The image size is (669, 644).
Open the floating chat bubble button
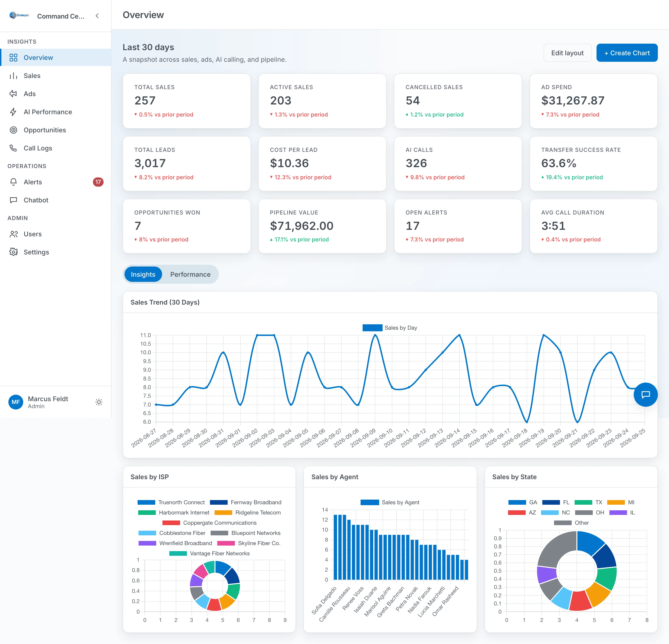[x=646, y=395]
